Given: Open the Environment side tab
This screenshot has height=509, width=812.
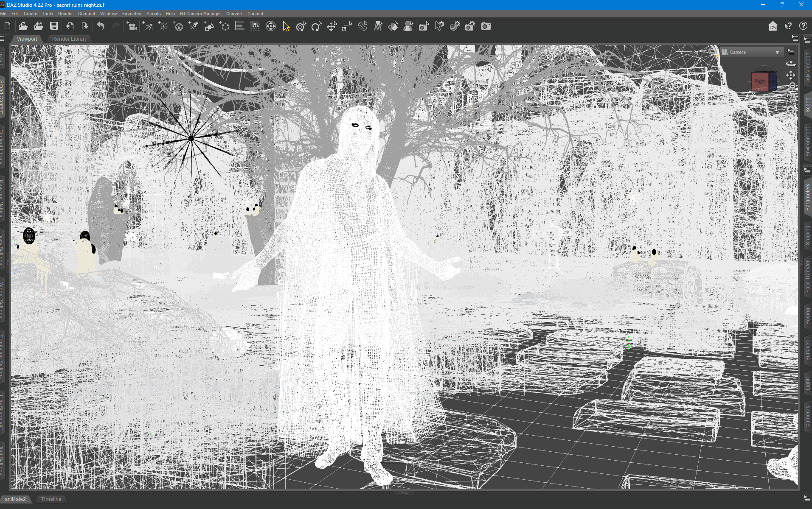Looking at the screenshot, I should 807,142.
